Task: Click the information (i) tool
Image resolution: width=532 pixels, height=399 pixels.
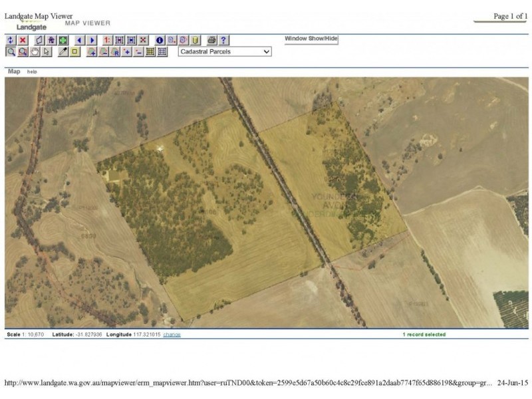Action: [x=159, y=40]
